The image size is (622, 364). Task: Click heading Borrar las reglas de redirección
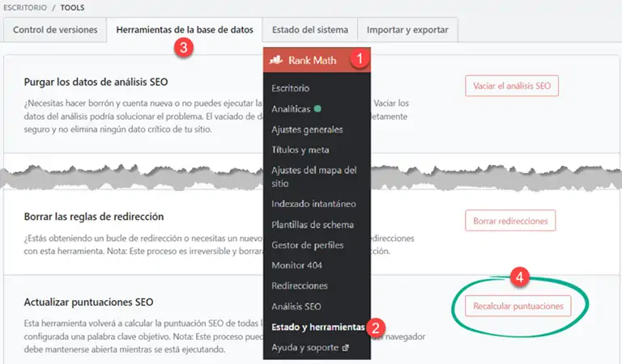click(94, 217)
